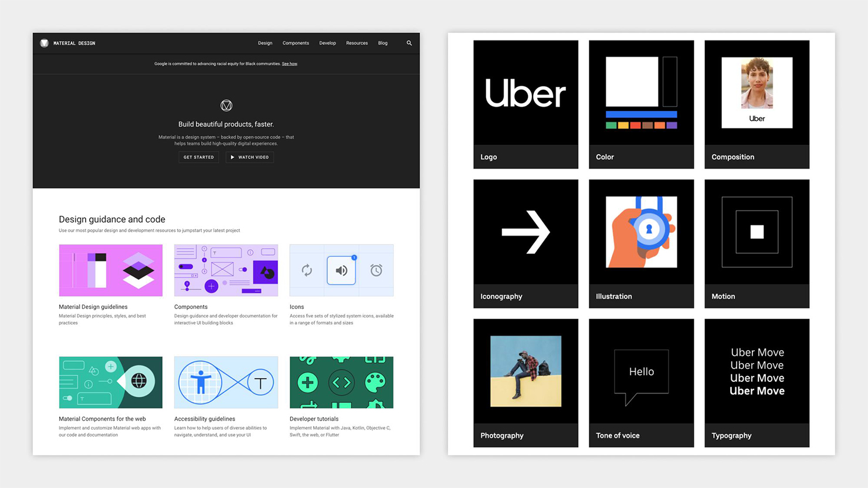
Task: Click the code brackets icon in tutorials image
Action: 341,383
